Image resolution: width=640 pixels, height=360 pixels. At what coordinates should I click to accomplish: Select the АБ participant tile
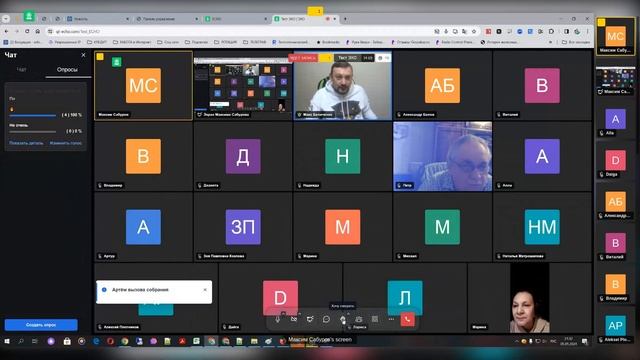(442, 86)
